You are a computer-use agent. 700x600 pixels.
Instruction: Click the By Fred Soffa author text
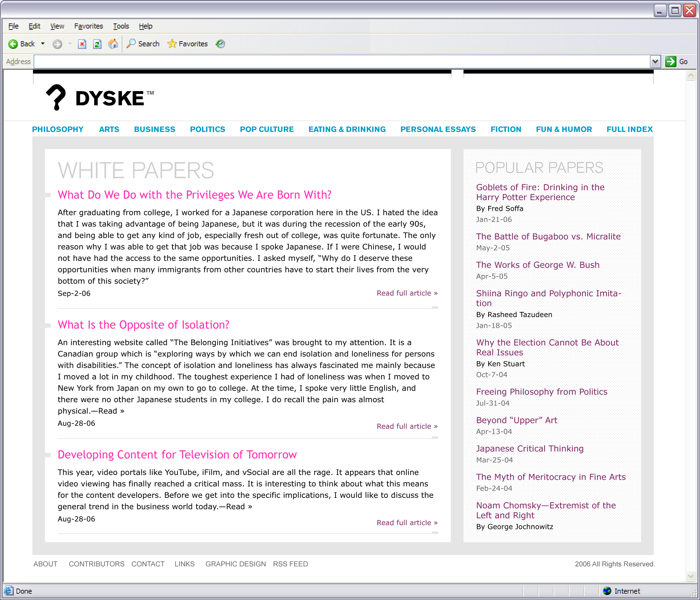pos(500,209)
